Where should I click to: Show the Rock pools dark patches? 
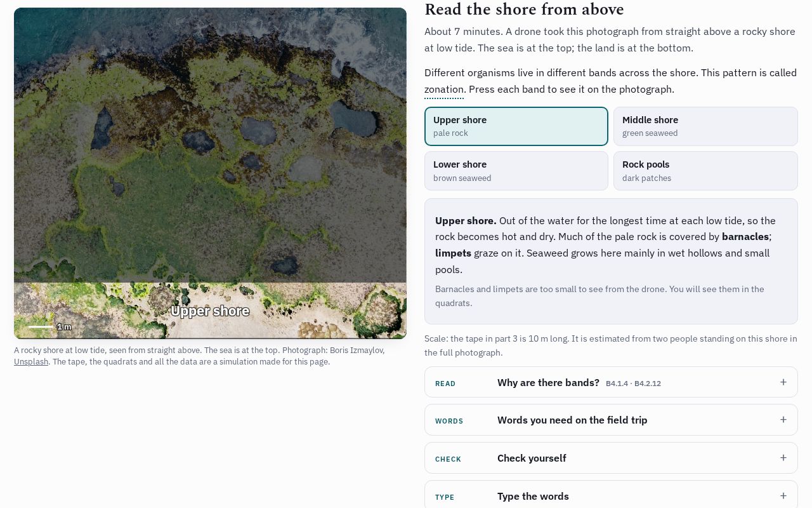[x=705, y=171]
